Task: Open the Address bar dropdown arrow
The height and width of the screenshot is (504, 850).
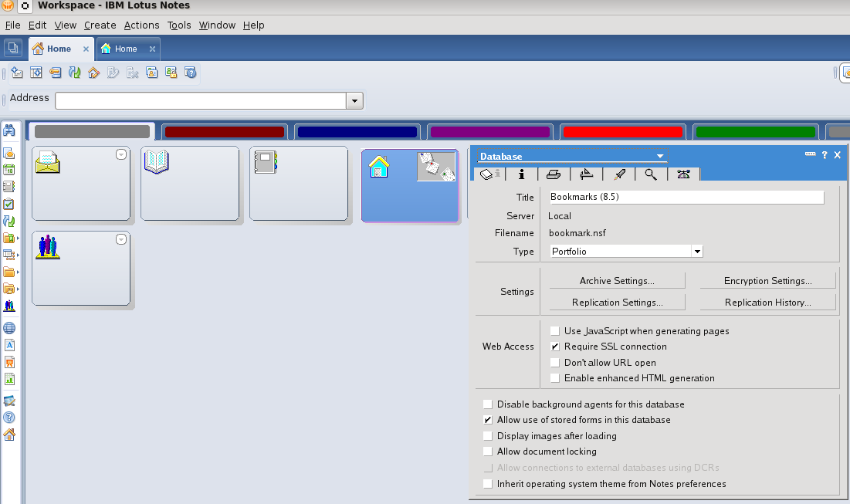Action: [354, 101]
